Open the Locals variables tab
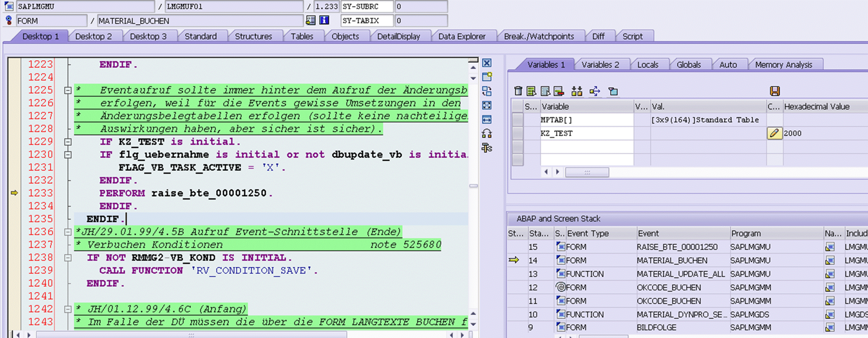The image size is (868, 338). pyautogui.click(x=648, y=65)
